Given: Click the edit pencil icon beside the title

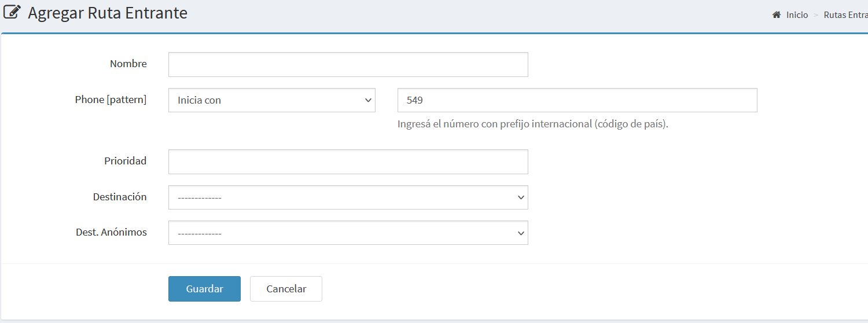Looking at the screenshot, I should [x=13, y=12].
